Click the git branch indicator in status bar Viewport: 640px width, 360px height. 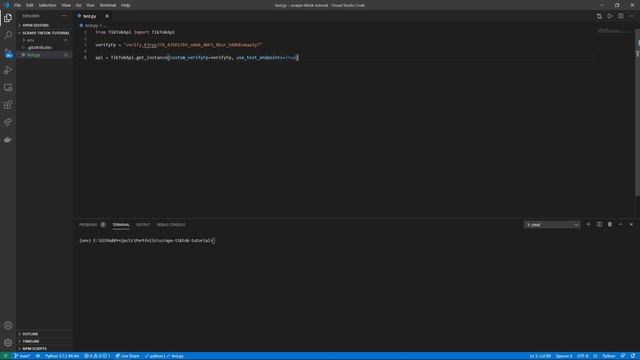point(22,356)
